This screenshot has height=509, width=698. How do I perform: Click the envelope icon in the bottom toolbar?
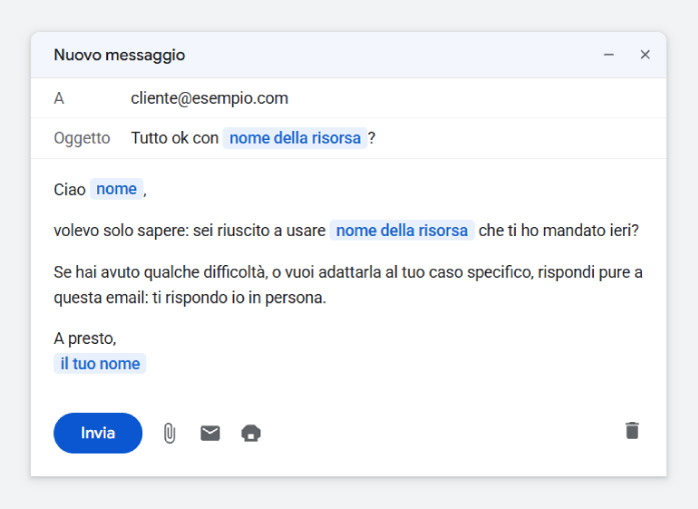(x=210, y=433)
